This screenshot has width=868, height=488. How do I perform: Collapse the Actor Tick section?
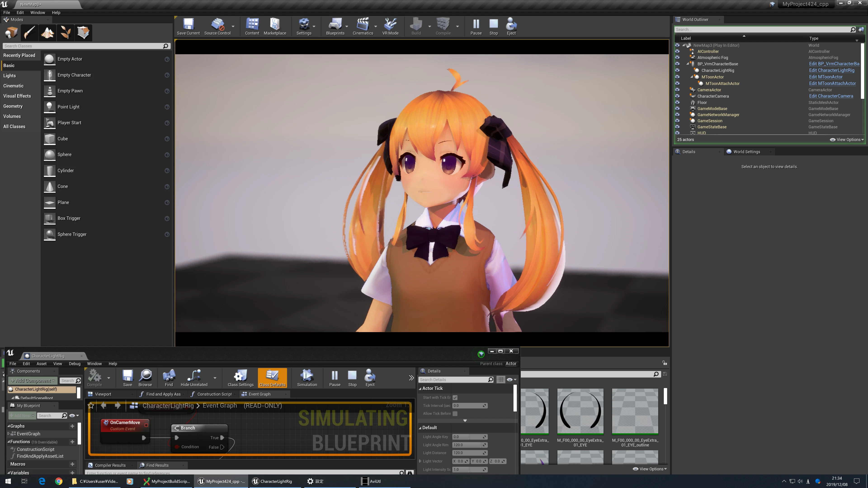[420, 389]
